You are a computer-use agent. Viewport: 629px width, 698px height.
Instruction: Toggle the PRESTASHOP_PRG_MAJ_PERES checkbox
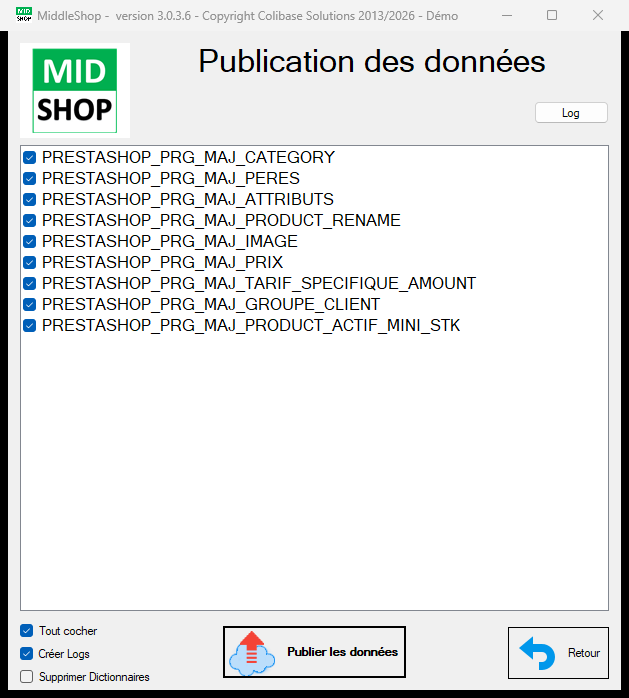30,179
